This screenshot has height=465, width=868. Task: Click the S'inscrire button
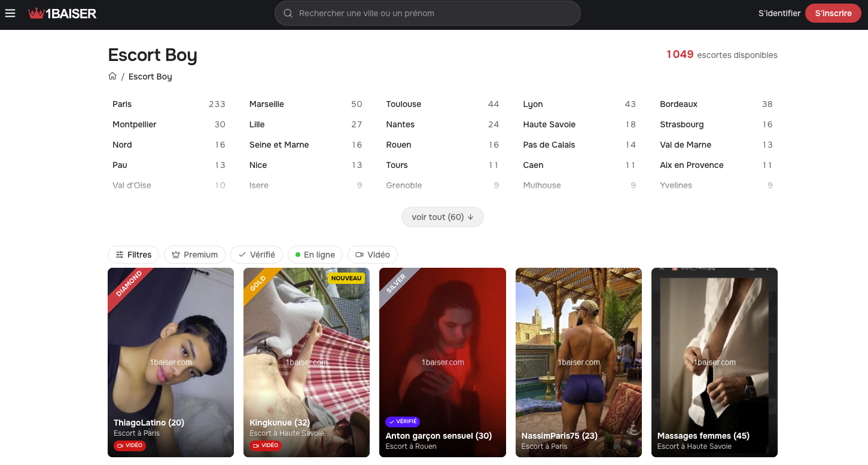click(x=833, y=13)
